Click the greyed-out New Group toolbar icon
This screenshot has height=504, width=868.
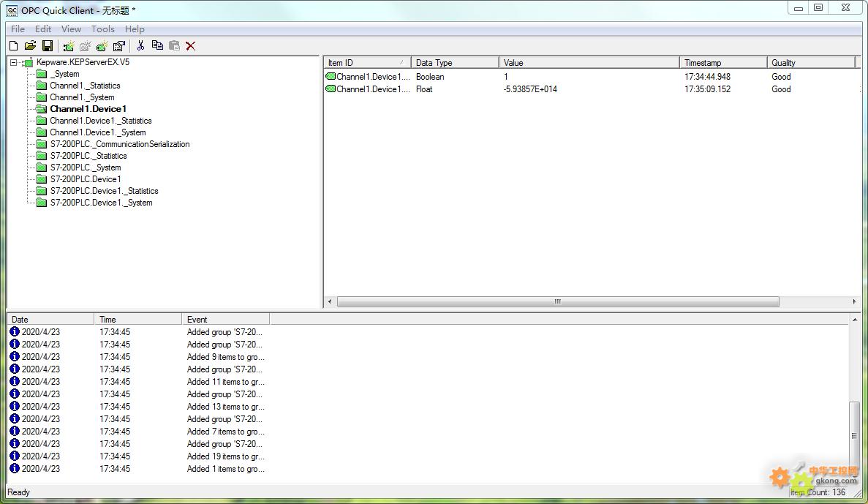(86, 46)
